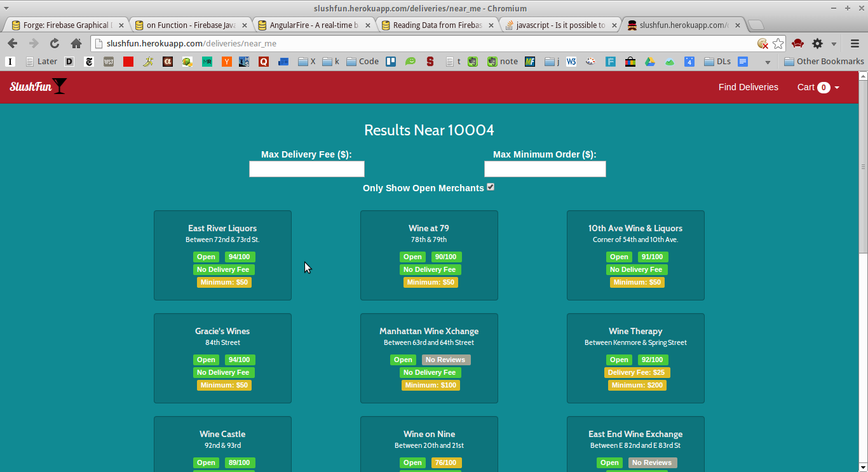The height and width of the screenshot is (472, 868).
Task: Open the Google Drive bookmark icon
Action: pos(650,62)
